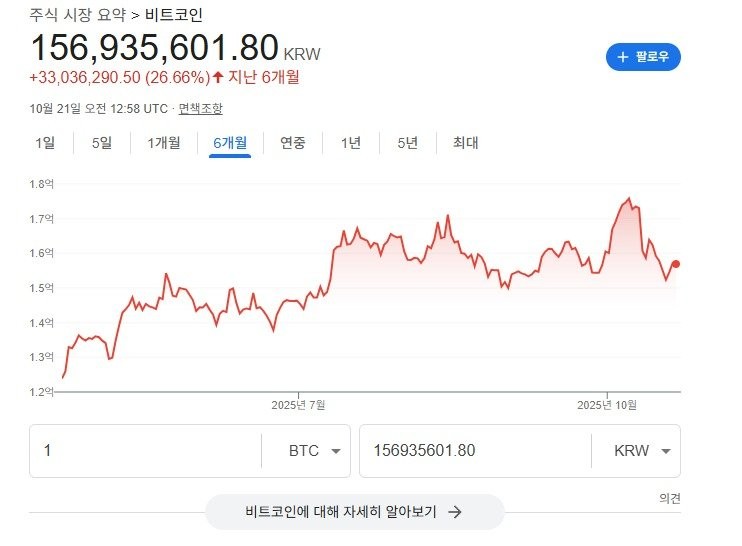Show the 5년 price chart
The height and width of the screenshot is (546, 742).
pyautogui.click(x=407, y=142)
